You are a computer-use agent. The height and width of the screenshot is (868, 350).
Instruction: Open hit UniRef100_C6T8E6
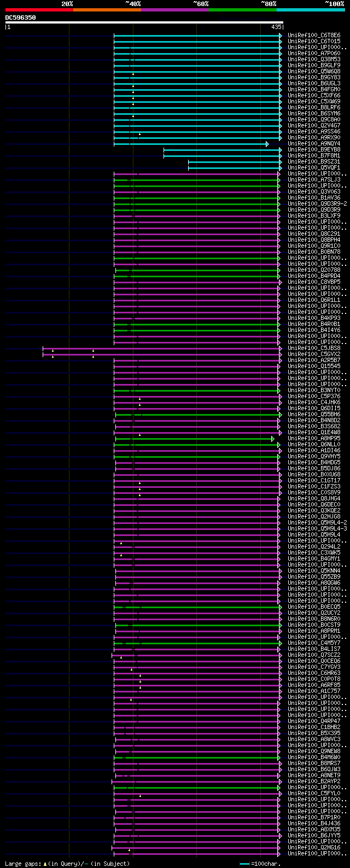[314, 36]
